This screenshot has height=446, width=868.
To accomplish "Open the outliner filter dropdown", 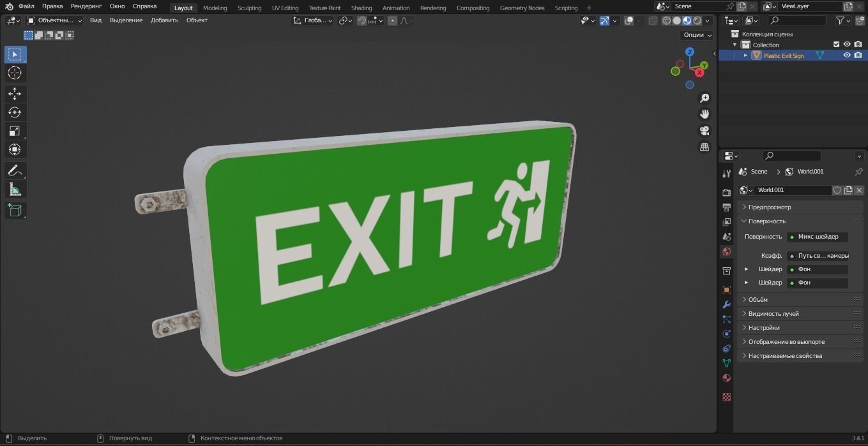I will click(x=843, y=20).
